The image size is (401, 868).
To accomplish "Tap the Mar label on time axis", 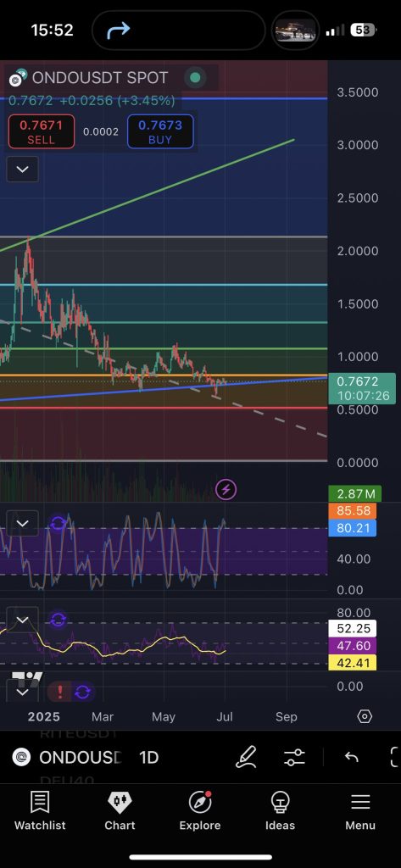I will pyautogui.click(x=103, y=716).
